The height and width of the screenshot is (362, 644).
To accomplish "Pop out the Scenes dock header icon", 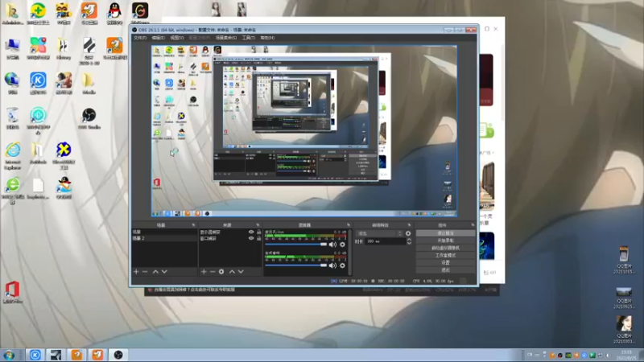I will [x=193, y=225].
